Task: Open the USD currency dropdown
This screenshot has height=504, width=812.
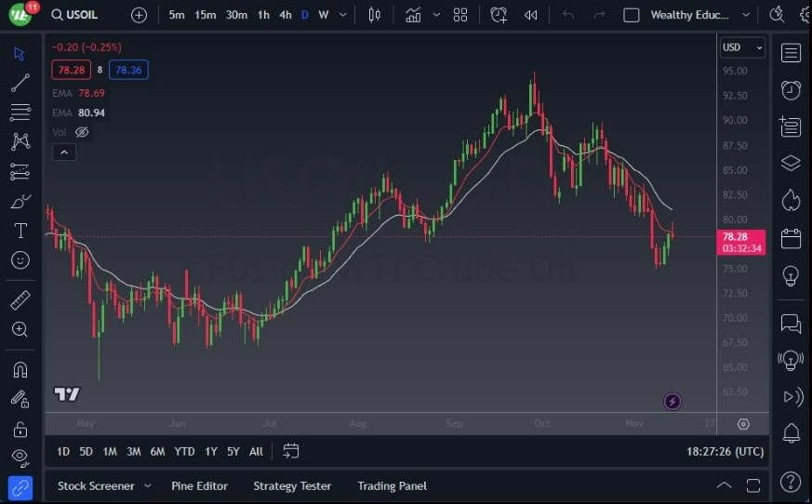Action: 742,47
